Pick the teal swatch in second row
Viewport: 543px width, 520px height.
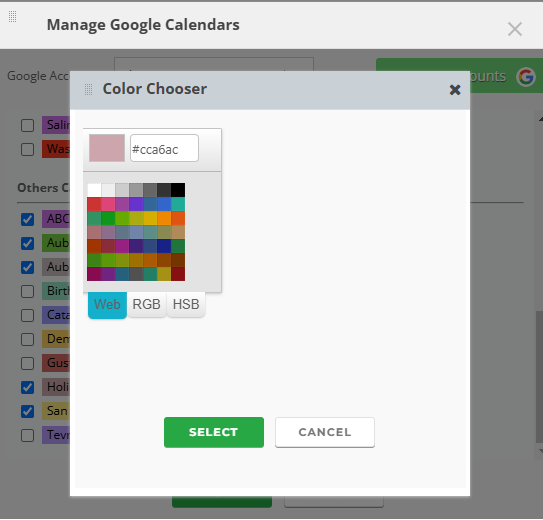pyautogui.click(x=178, y=204)
